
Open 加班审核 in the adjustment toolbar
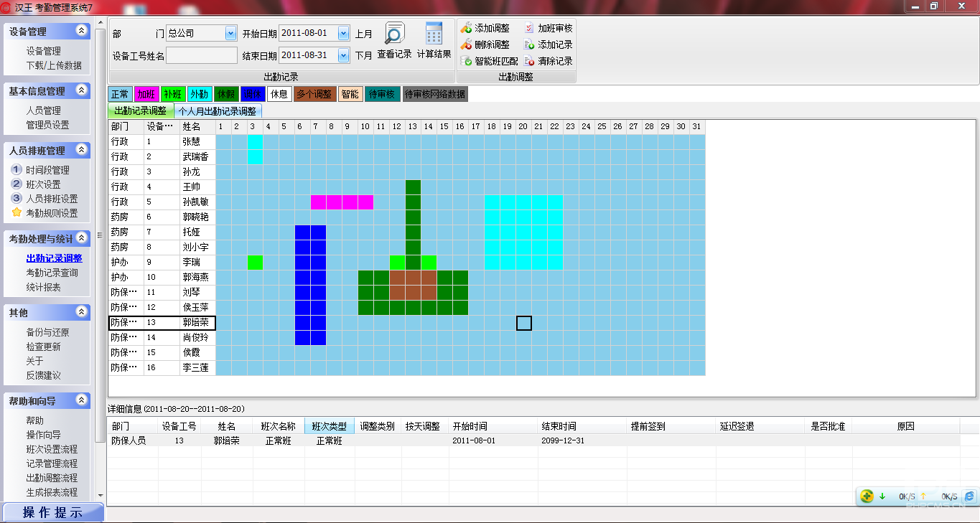point(529,28)
